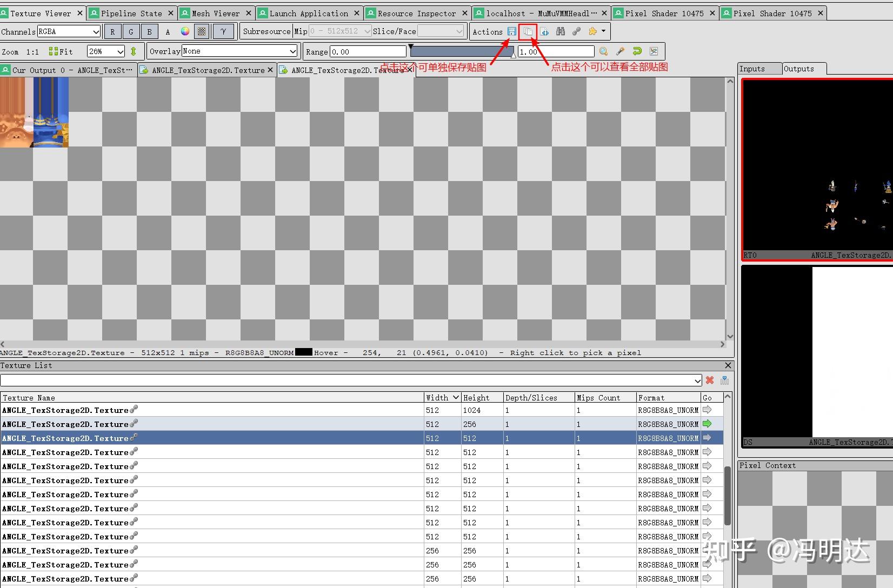Toggle the B channel button

tap(149, 31)
